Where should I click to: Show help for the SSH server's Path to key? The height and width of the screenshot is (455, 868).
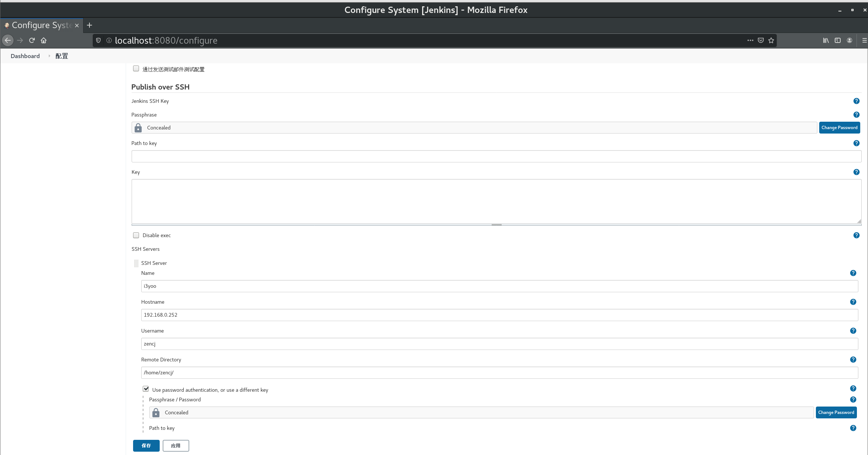(853, 428)
